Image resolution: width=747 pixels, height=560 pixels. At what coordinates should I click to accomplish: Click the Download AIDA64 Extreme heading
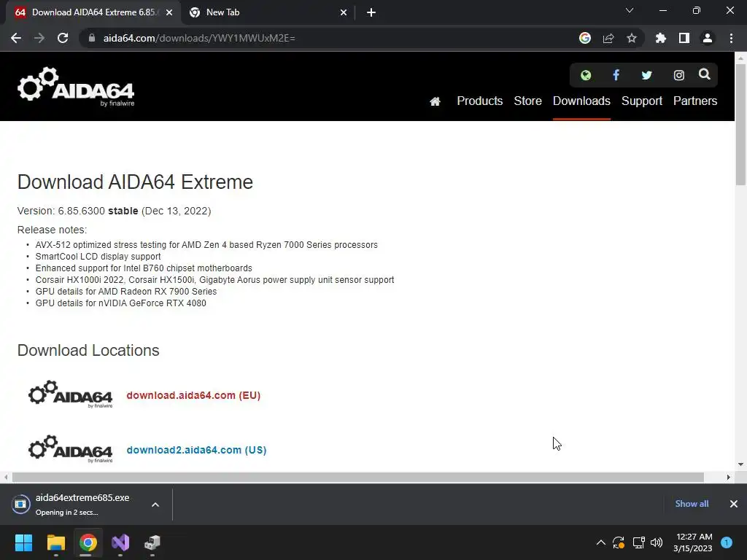click(x=135, y=182)
